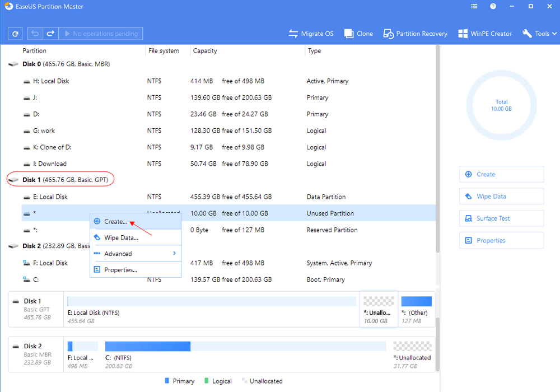Viewport: 560px width, 392px height.
Task: Select the H: Local Disk partition
Action: 228,81
